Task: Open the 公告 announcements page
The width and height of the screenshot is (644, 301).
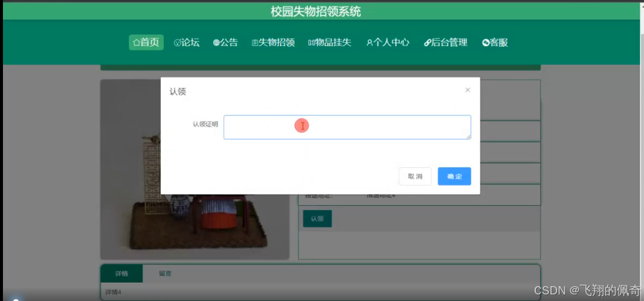Action: click(x=226, y=43)
